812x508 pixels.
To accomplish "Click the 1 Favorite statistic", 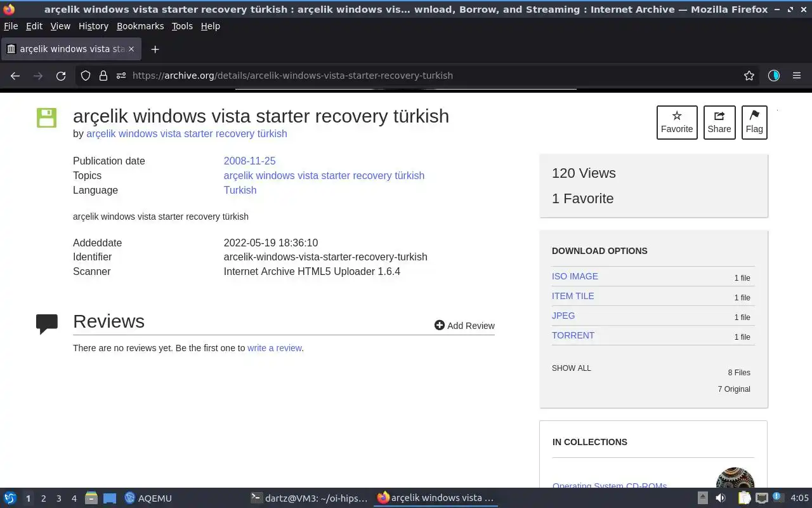I will click(x=582, y=199).
